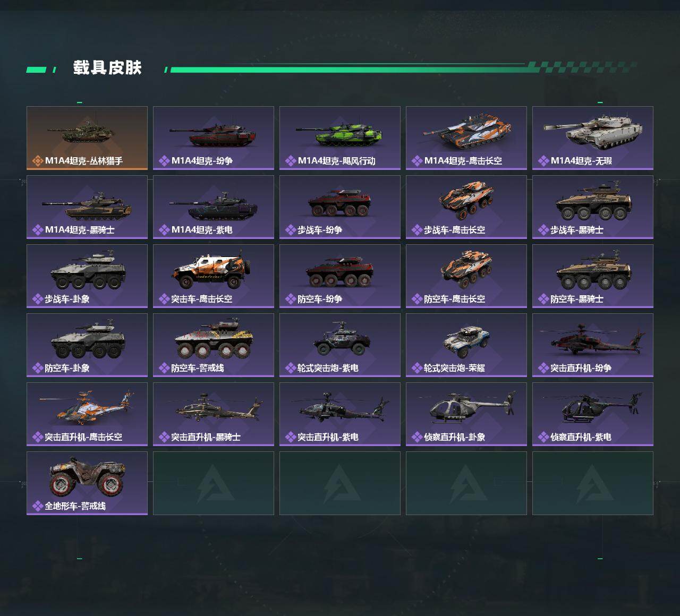Select the M1A4坦克-丛林猎手 skin card
This screenshot has width=680, height=616.
(87, 138)
